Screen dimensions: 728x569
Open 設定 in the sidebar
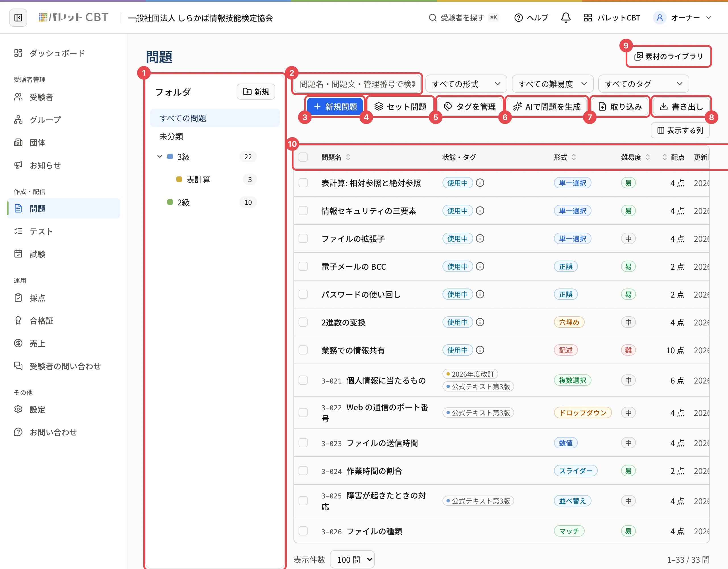pos(63,409)
